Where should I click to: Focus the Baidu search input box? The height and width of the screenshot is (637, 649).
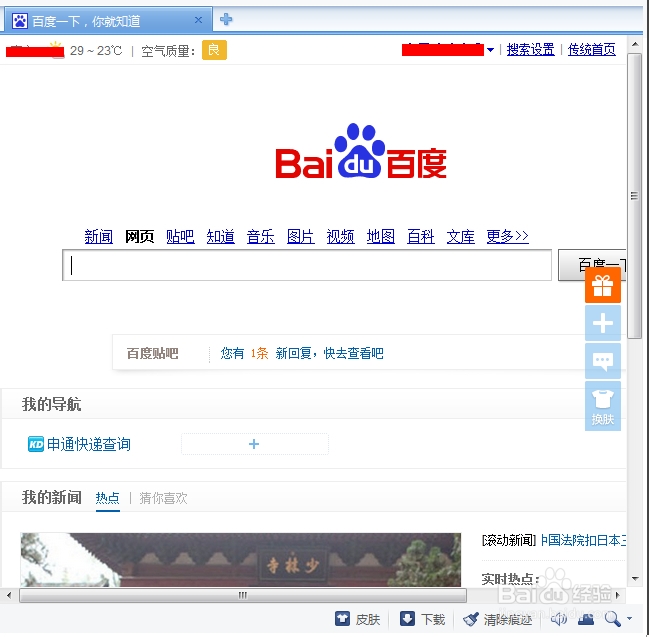click(x=307, y=265)
